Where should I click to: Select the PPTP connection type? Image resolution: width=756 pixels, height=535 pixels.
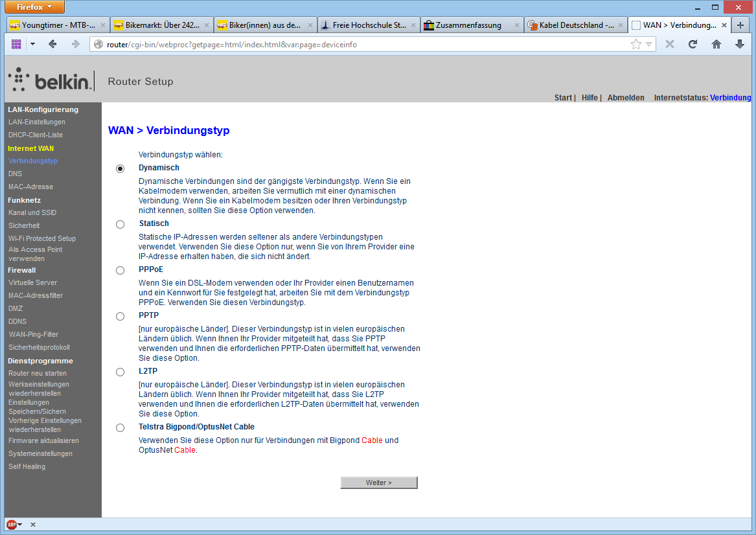coord(120,317)
